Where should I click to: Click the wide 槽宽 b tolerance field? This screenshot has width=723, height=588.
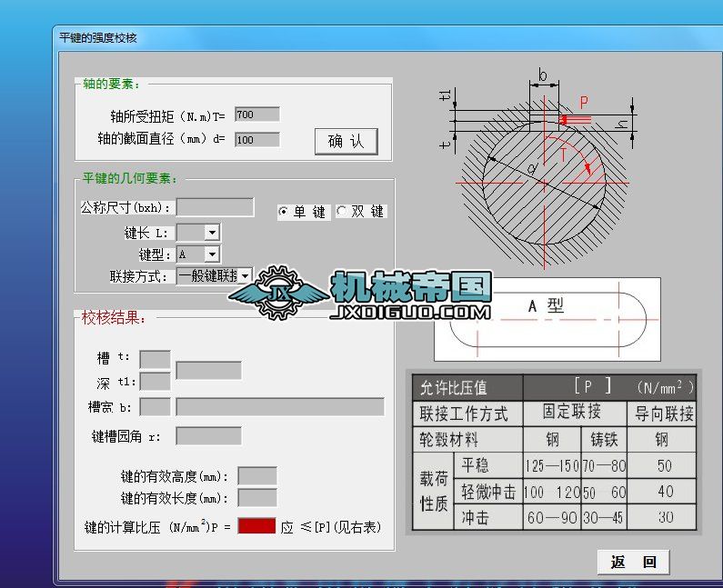point(280,407)
